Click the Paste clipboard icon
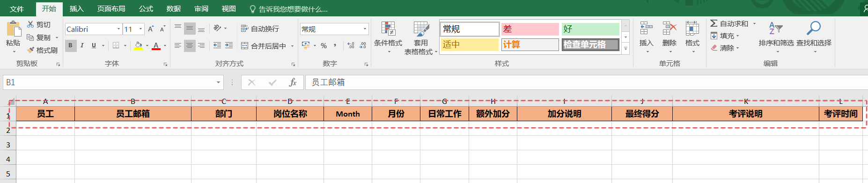 14,29
